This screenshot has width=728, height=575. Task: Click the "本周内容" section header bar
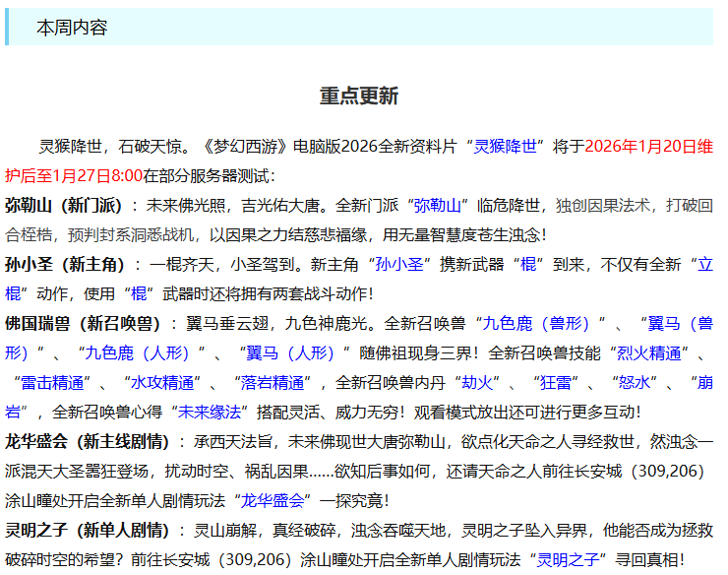pyautogui.click(x=359, y=28)
